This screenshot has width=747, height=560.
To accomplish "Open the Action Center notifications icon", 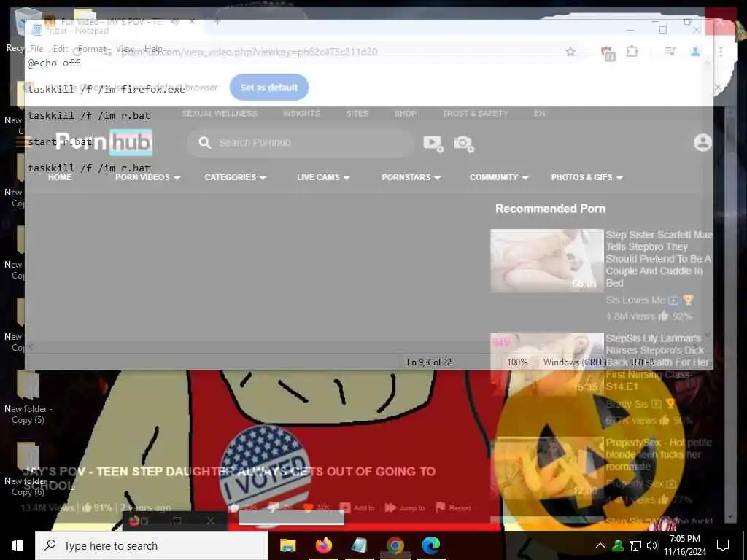I will click(x=723, y=545).
